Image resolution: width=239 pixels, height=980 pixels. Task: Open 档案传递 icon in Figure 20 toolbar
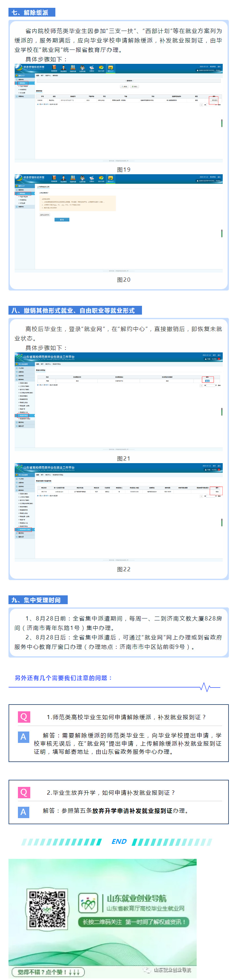(73, 179)
